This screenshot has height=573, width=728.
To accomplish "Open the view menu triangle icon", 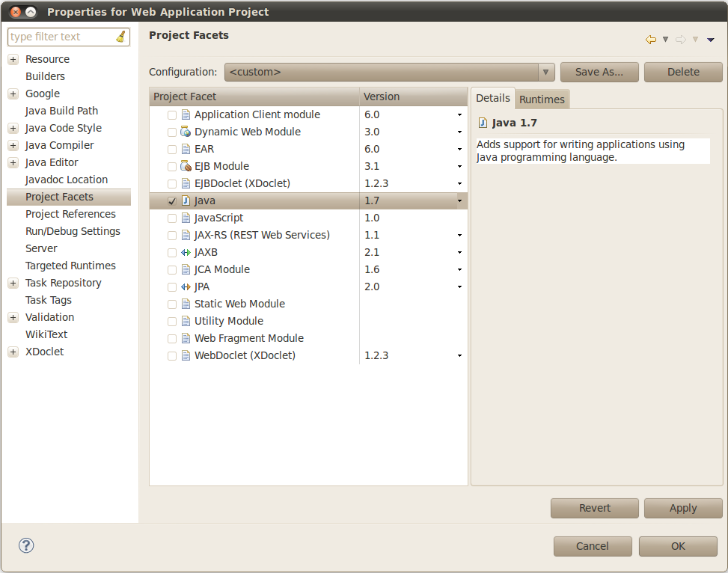I will (710, 40).
